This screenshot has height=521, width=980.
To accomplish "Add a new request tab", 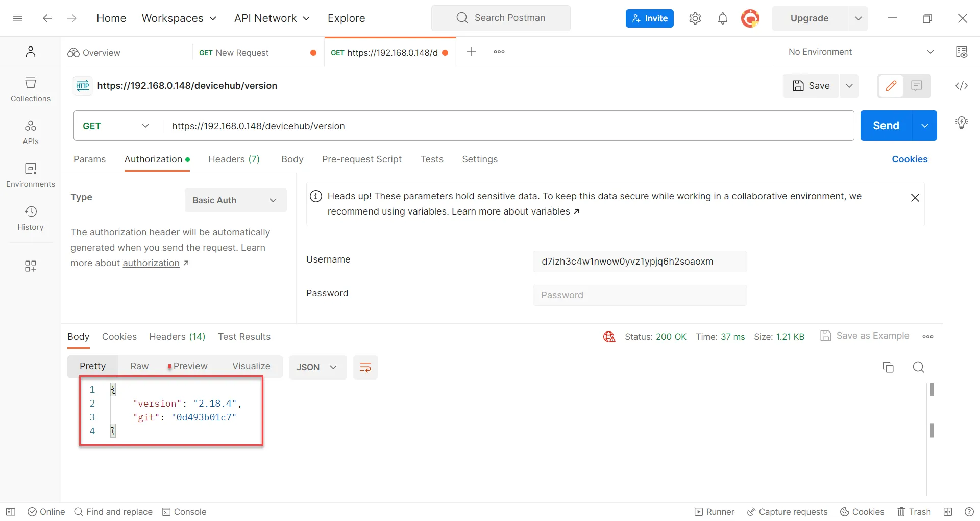I will tap(472, 52).
